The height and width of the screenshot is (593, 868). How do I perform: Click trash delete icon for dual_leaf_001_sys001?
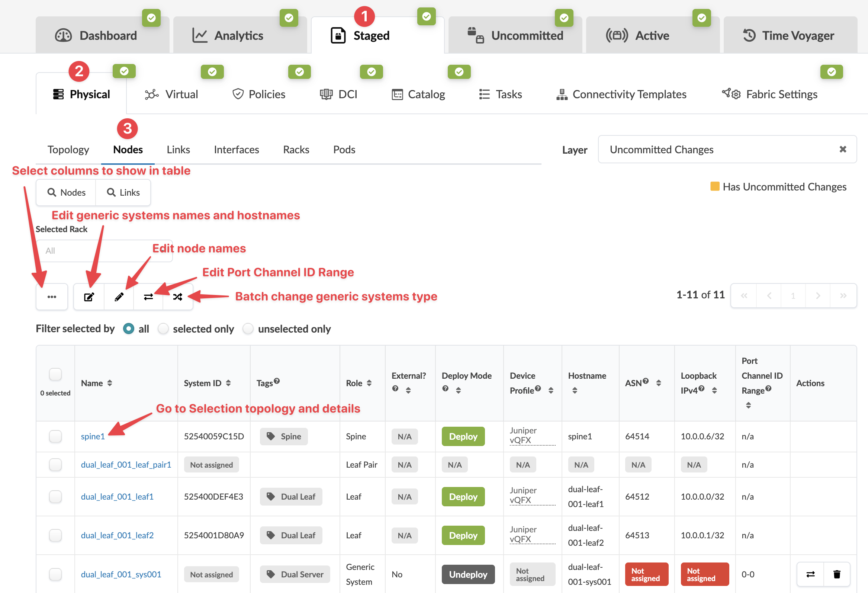click(837, 574)
